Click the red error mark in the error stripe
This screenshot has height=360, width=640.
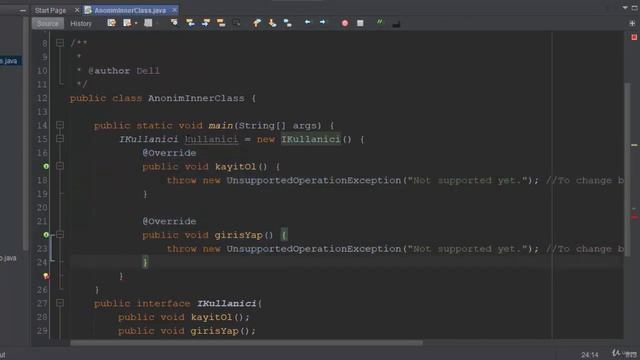tap(634, 217)
